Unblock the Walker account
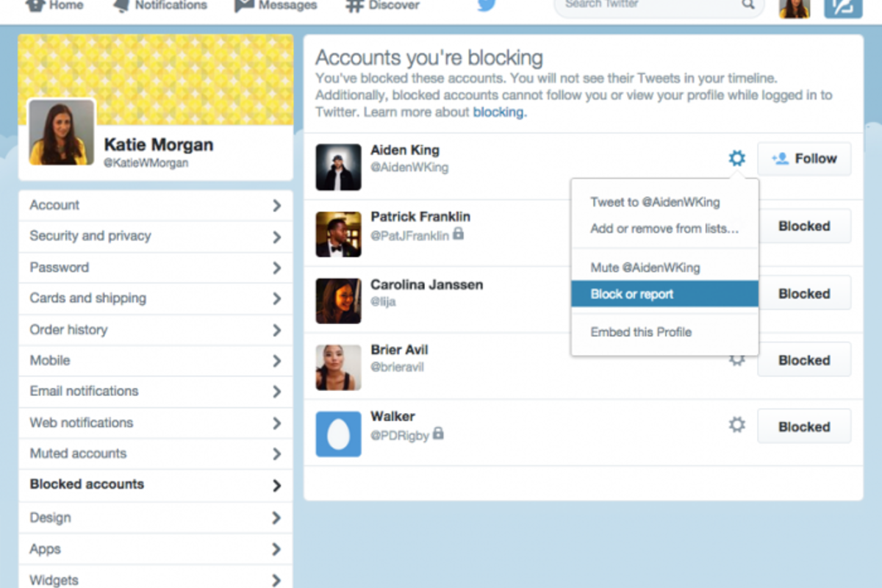This screenshot has height=588, width=882. 803,426
